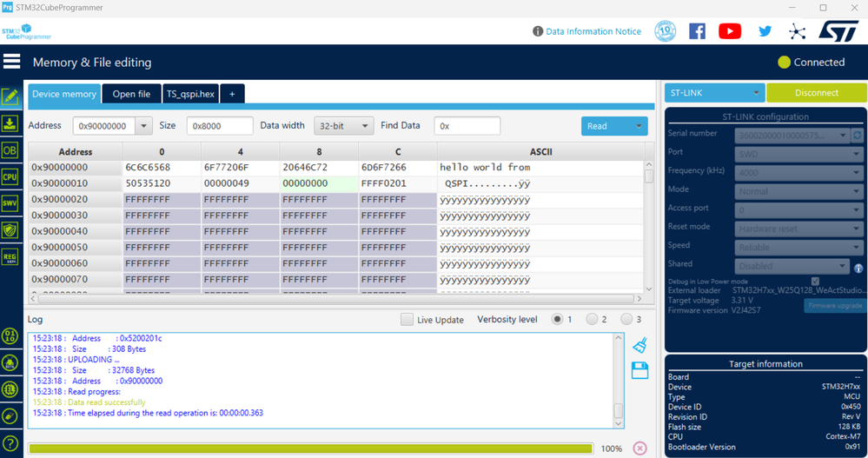Switch to the TS_qspi.hex tab
This screenshot has height=458, width=868.
(x=190, y=94)
